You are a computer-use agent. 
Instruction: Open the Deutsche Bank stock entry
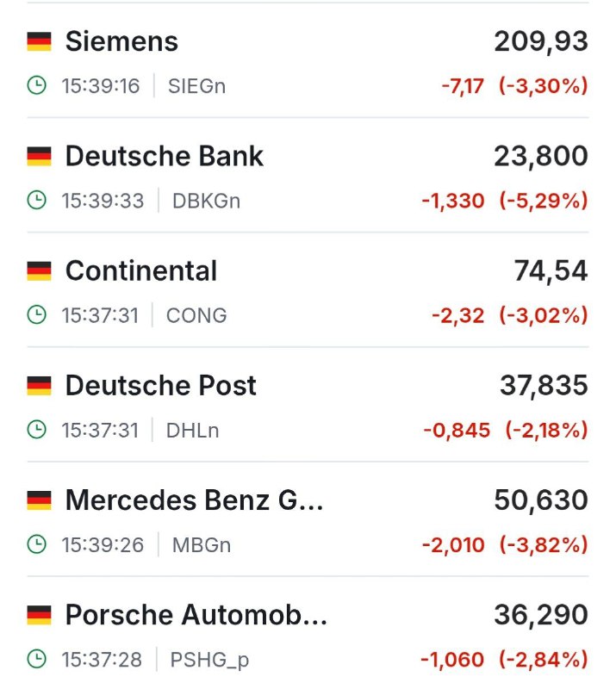point(308,175)
